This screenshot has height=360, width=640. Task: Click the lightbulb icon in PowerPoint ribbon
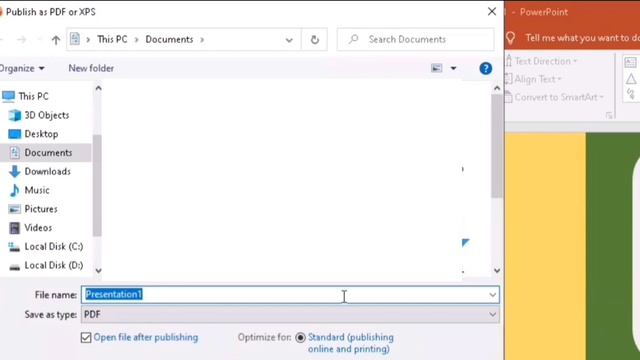click(511, 38)
